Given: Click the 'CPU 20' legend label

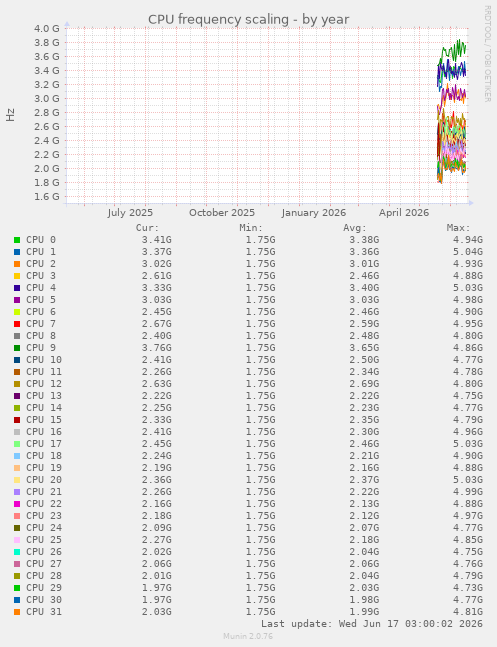Looking at the screenshot, I should (x=44, y=479).
